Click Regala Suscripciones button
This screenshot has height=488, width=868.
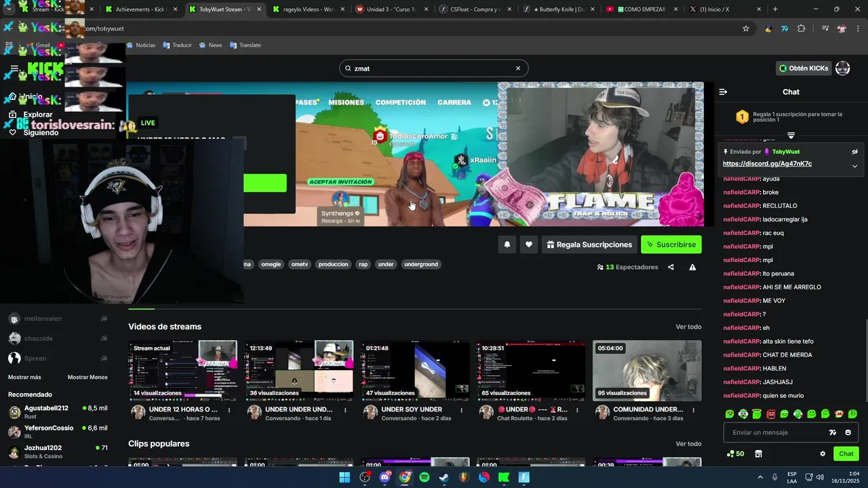click(589, 245)
